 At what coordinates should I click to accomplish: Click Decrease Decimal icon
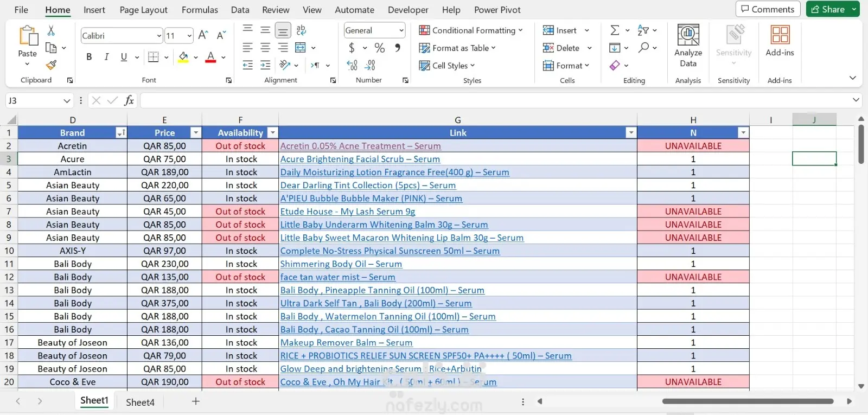tap(370, 65)
